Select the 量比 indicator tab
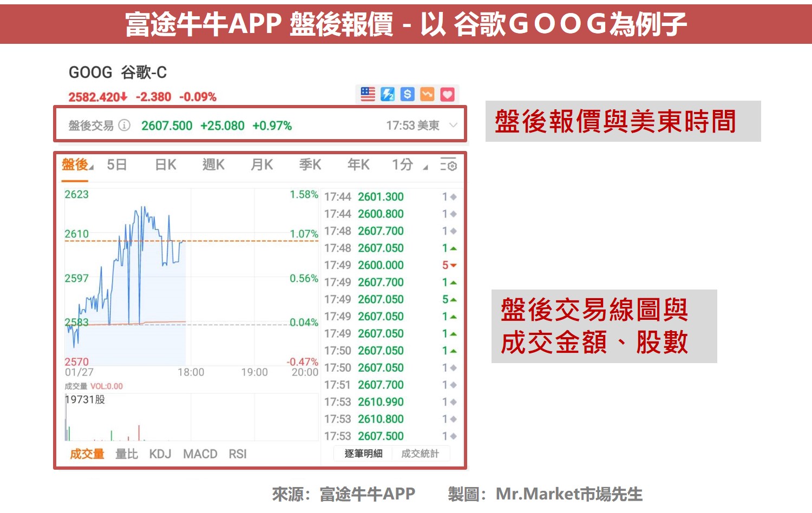 coord(127,454)
